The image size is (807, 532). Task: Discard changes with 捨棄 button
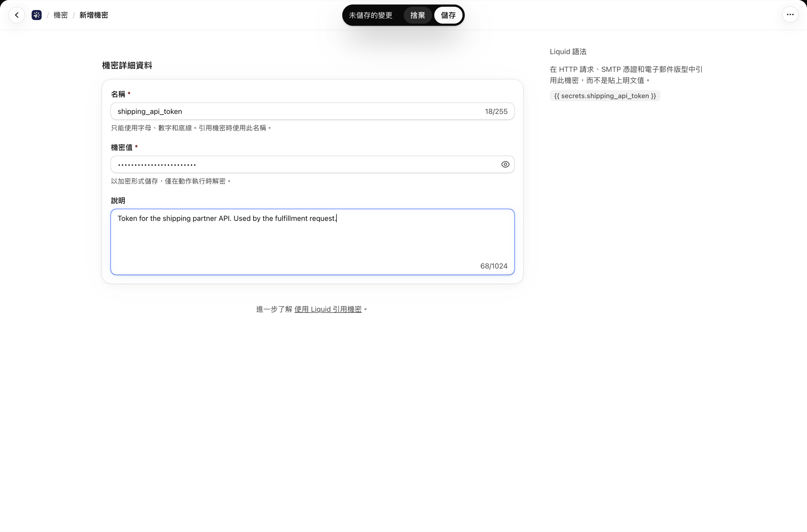(x=417, y=15)
